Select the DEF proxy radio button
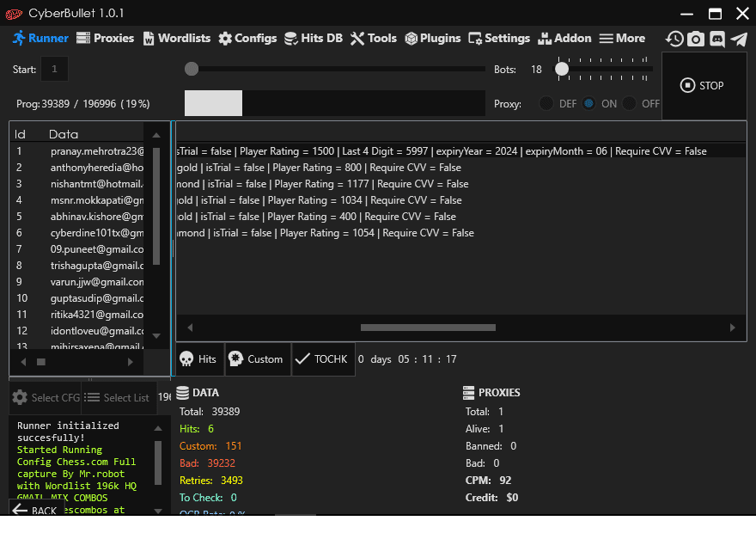756x533 pixels. (546, 103)
